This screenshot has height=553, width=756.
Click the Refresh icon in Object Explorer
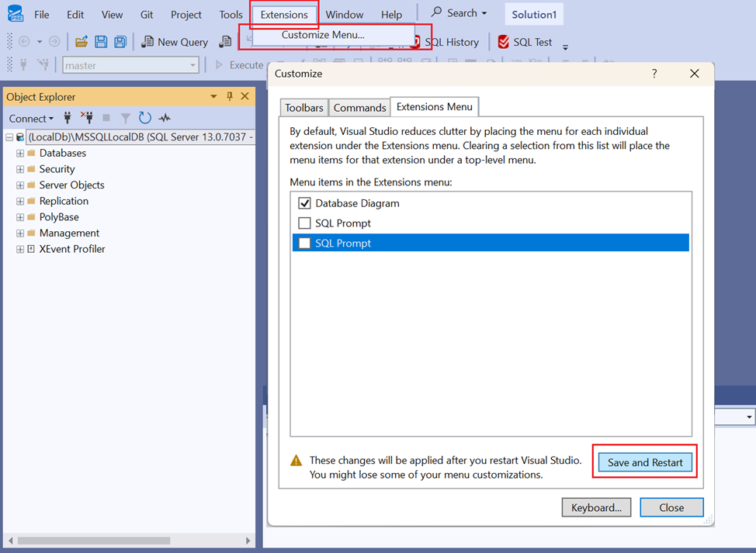(x=144, y=118)
